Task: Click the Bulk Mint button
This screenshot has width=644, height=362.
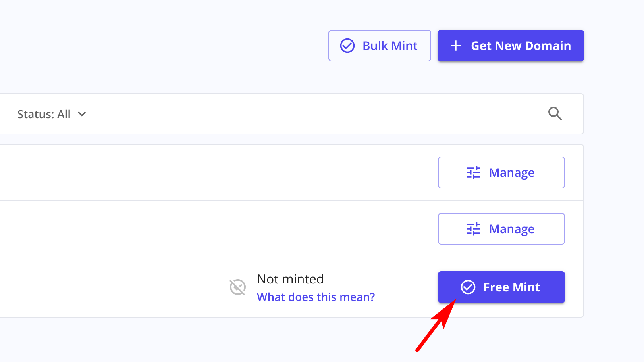Action: pyautogui.click(x=380, y=46)
